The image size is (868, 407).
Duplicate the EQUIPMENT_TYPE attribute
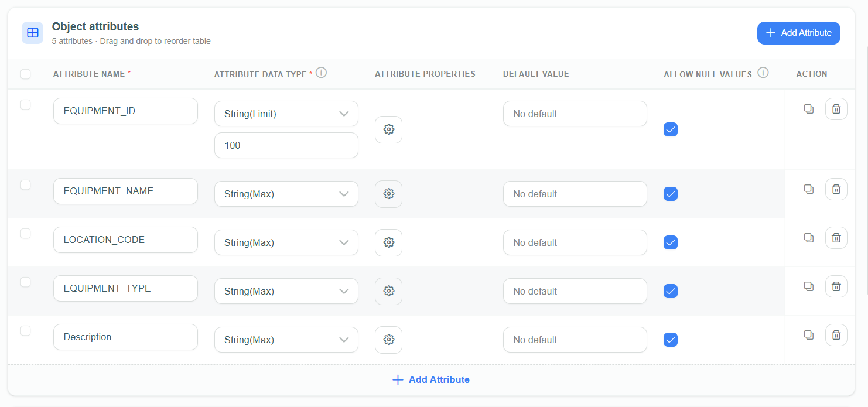809,286
